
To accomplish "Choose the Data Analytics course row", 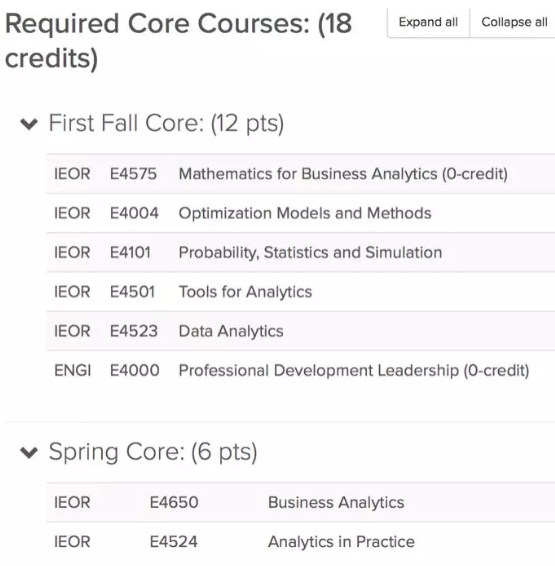I will click(x=301, y=331).
